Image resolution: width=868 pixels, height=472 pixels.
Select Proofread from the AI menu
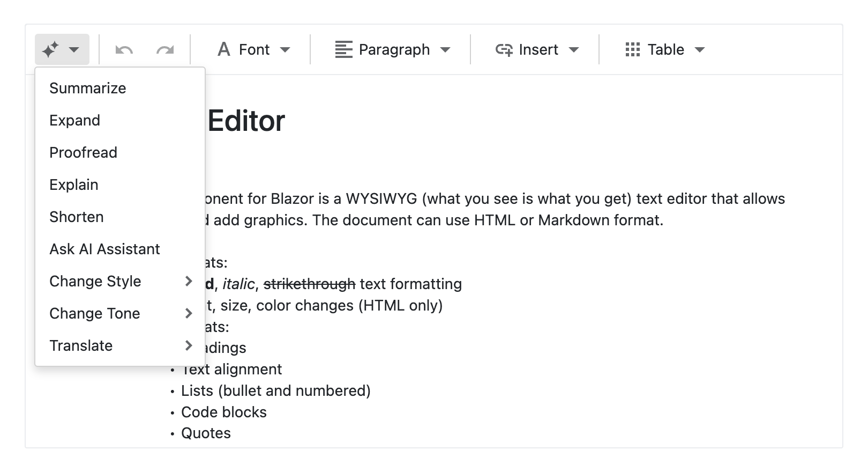[84, 152]
